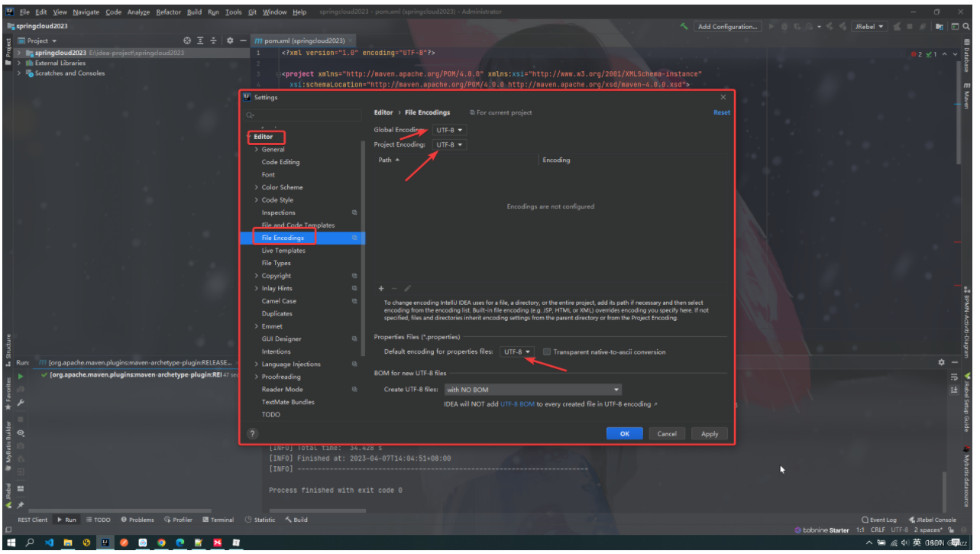
Task: Select TextMate Bundles in settings tree
Action: 288,402
